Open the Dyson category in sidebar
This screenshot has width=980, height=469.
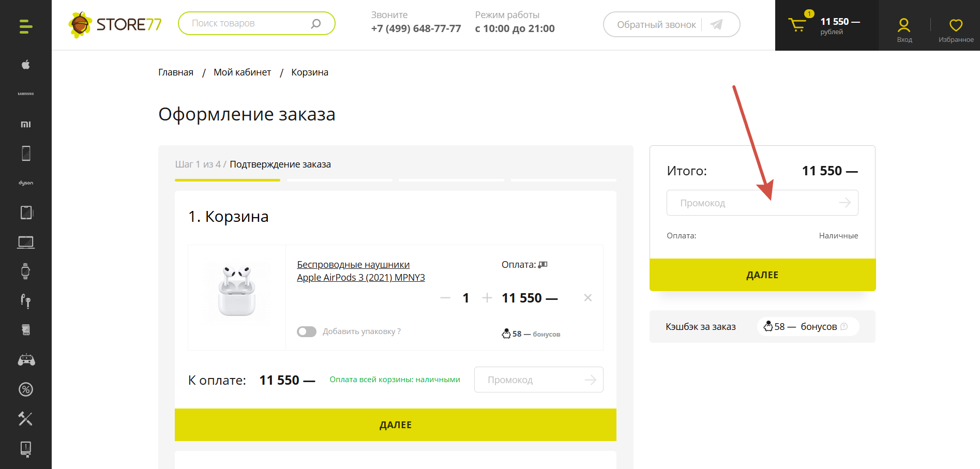point(26,183)
